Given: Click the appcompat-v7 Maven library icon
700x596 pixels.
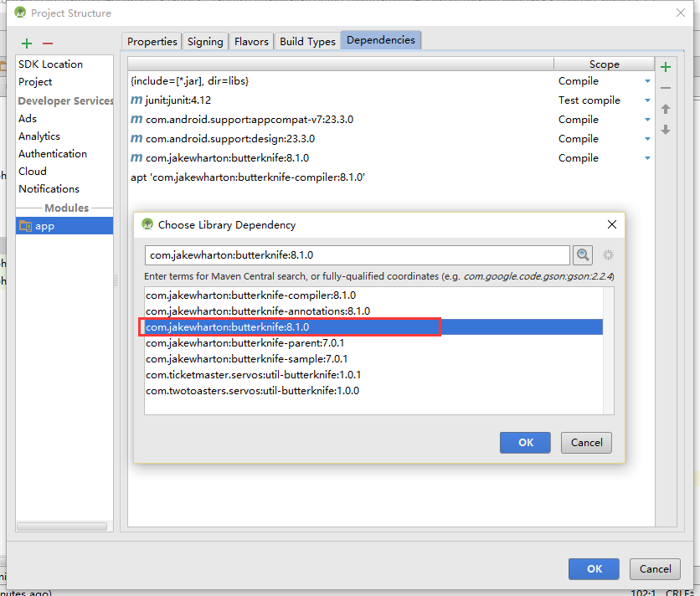Looking at the screenshot, I should pos(136,119).
